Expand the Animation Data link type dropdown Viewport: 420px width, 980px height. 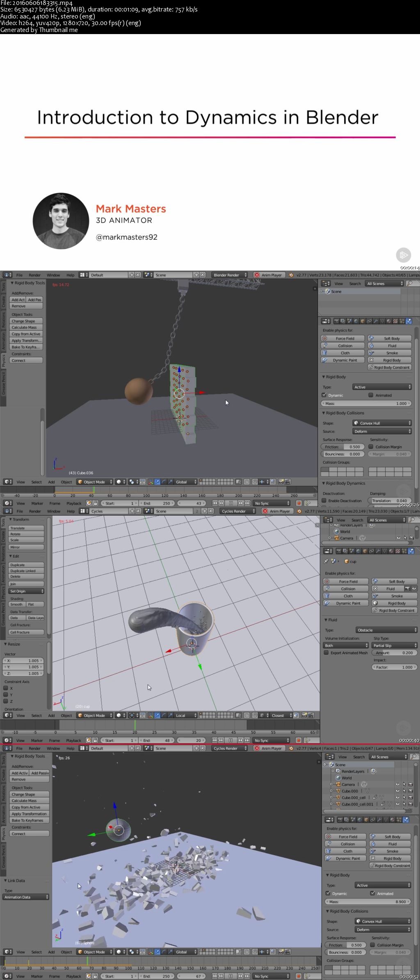(x=26, y=897)
